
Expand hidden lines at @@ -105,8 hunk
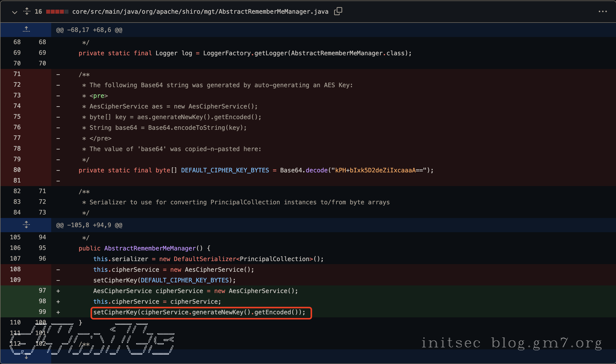[x=26, y=225]
